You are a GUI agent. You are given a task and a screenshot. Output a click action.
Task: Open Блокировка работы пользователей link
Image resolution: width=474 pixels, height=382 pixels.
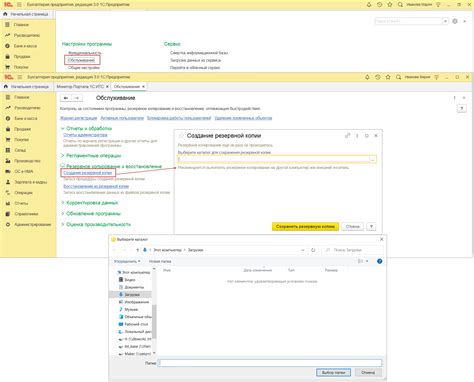(x=179, y=118)
